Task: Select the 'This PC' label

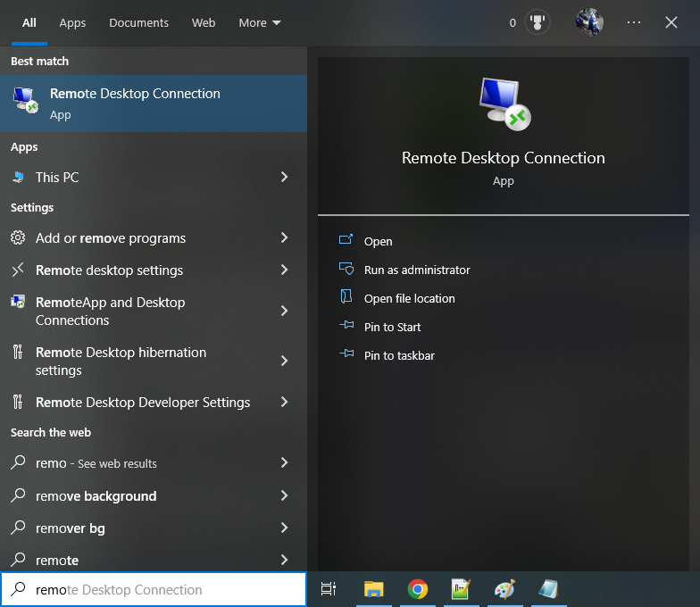Action: tap(57, 177)
